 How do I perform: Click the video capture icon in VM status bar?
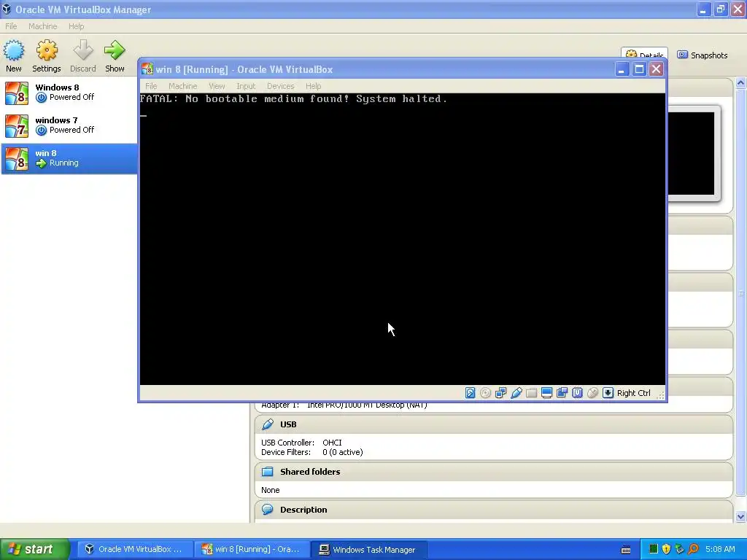tap(562, 393)
